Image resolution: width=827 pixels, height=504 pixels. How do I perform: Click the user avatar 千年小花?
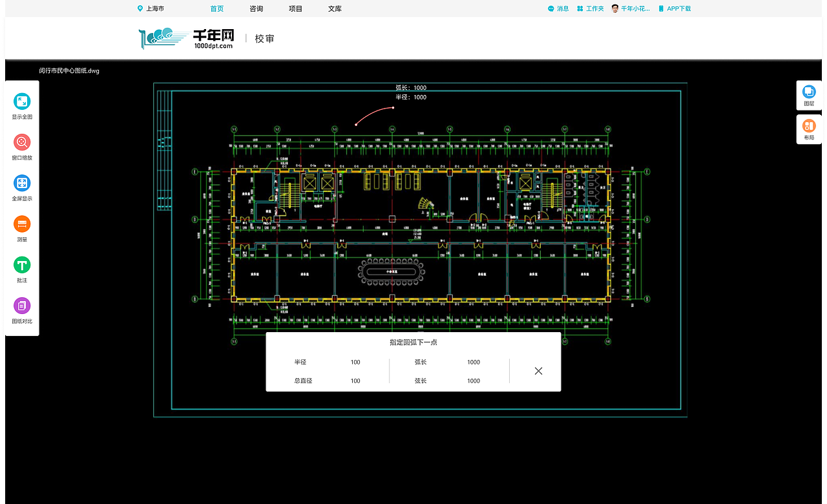(615, 8)
